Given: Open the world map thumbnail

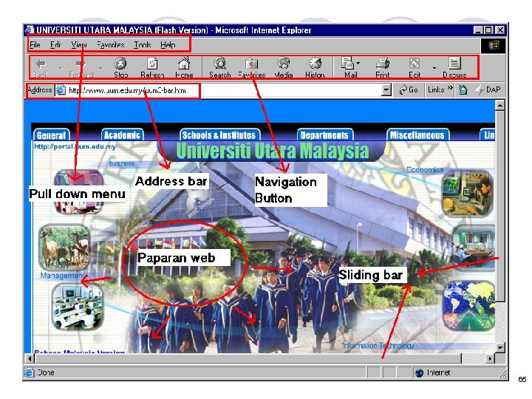Looking at the screenshot, I should tap(469, 307).
